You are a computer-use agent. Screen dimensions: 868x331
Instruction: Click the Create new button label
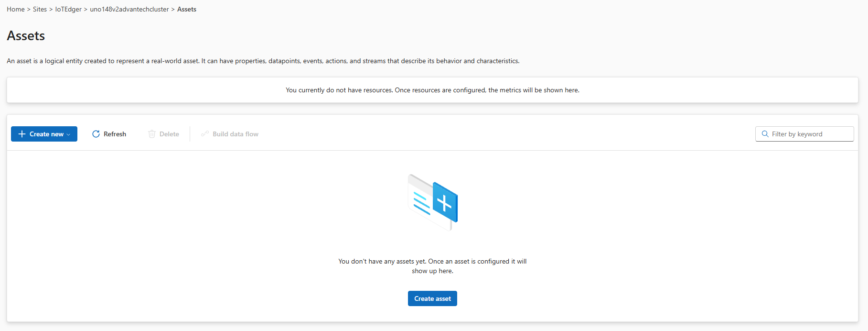(x=46, y=134)
